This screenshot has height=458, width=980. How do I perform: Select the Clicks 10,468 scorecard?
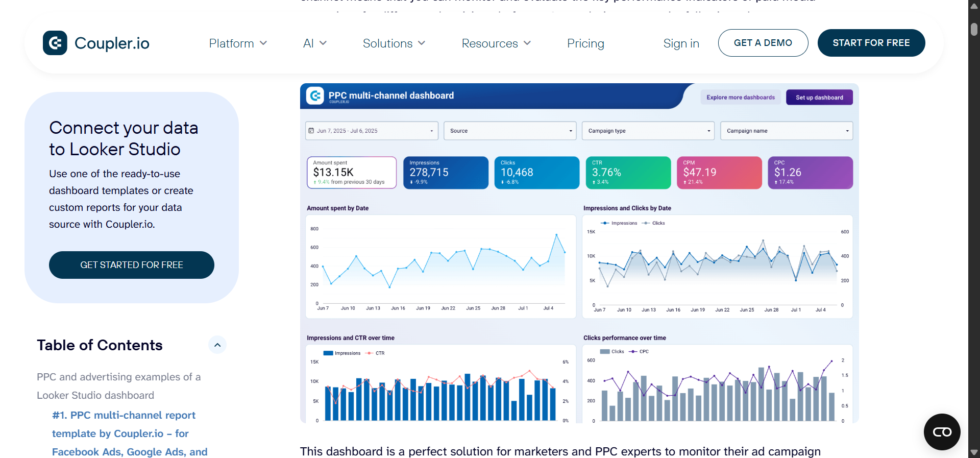pyautogui.click(x=537, y=173)
